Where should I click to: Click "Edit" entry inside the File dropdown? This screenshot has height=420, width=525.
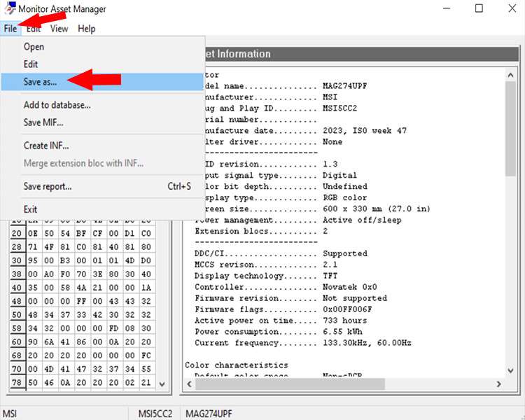pyautogui.click(x=31, y=64)
